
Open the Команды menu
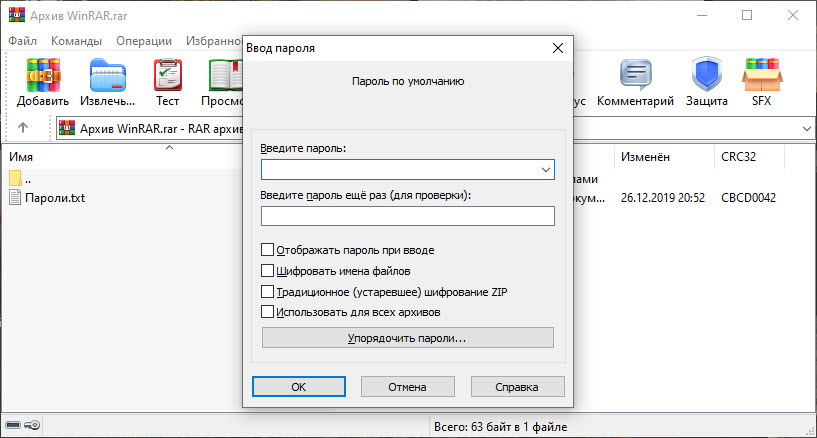(76, 41)
